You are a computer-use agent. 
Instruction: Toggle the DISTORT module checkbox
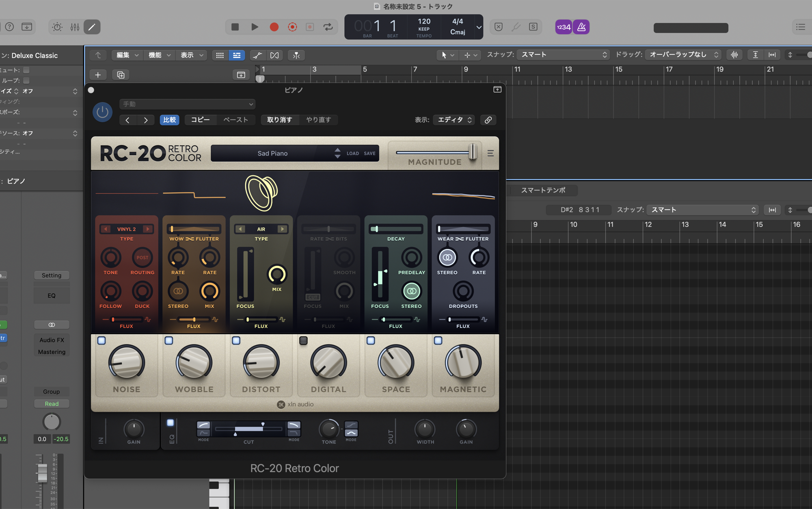(x=236, y=340)
